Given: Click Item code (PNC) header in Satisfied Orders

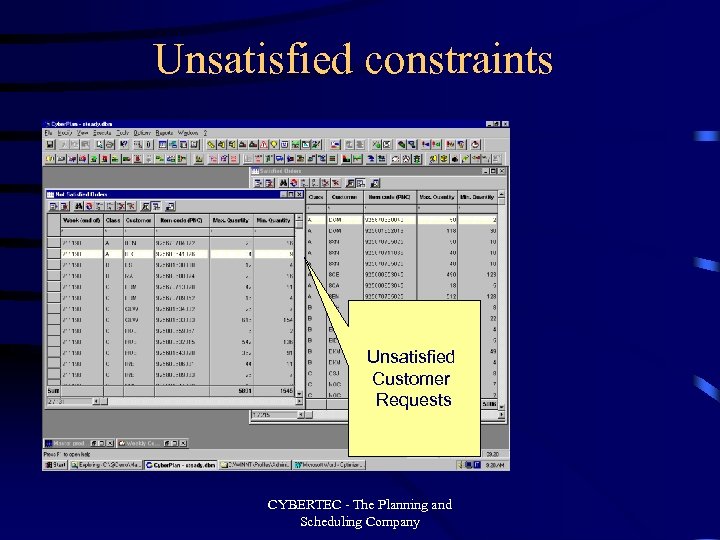Looking at the screenshot, I should click(x=390, y=197).
